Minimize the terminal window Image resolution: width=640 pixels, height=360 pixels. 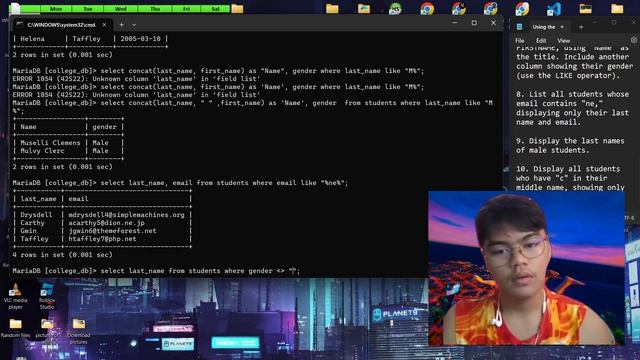[455, 23]
